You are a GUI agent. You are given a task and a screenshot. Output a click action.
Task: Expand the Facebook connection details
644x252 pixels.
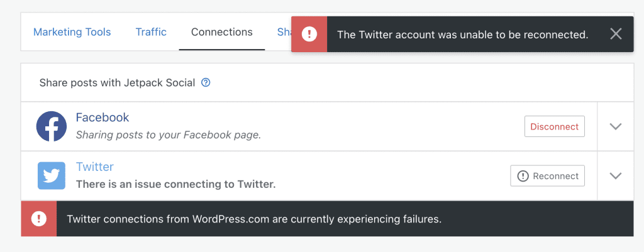[x=616, y=126]
